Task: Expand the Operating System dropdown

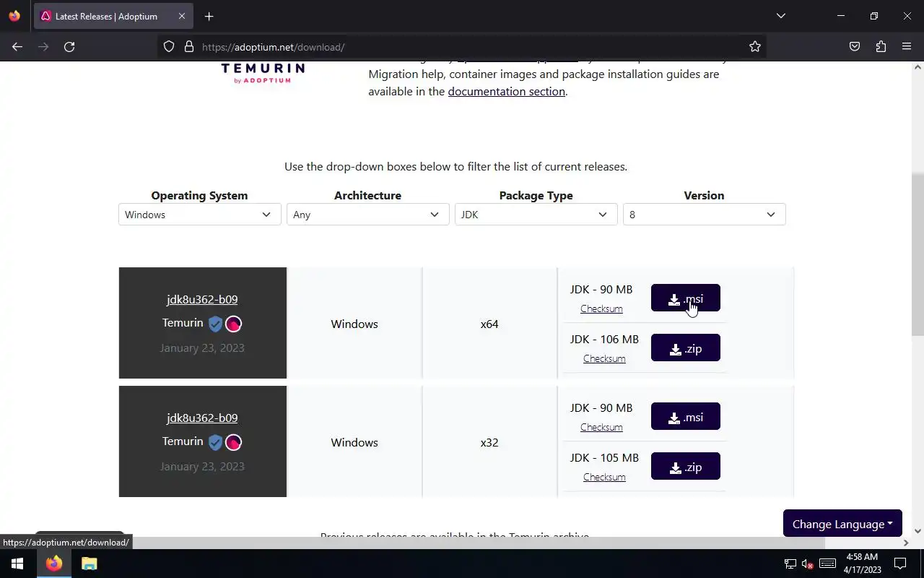Action: 199,215
